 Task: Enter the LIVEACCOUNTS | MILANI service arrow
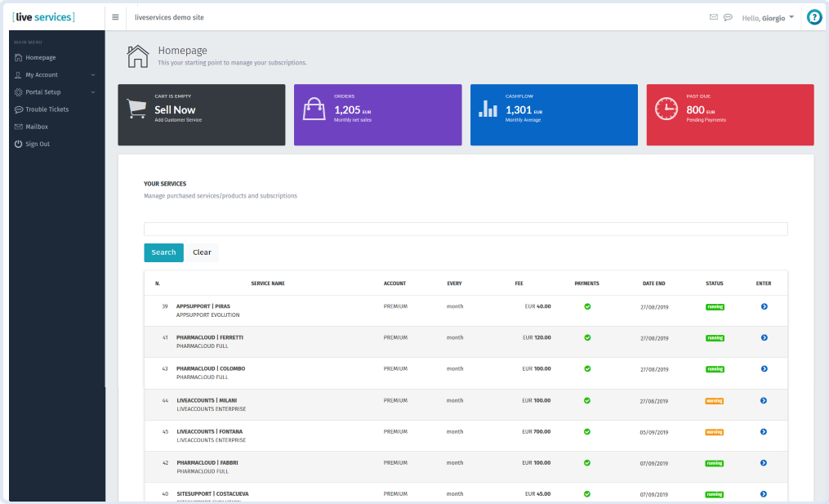tap(764, 400)
